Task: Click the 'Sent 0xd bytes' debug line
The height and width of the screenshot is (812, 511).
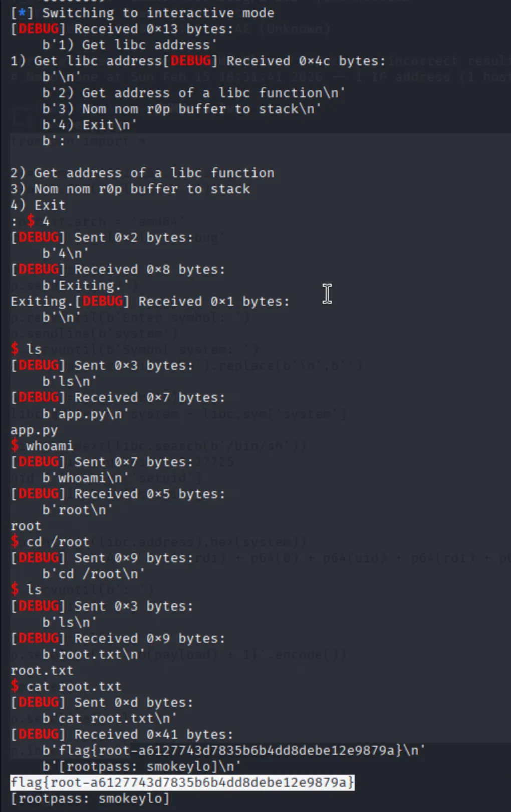Action: point(102,702)
